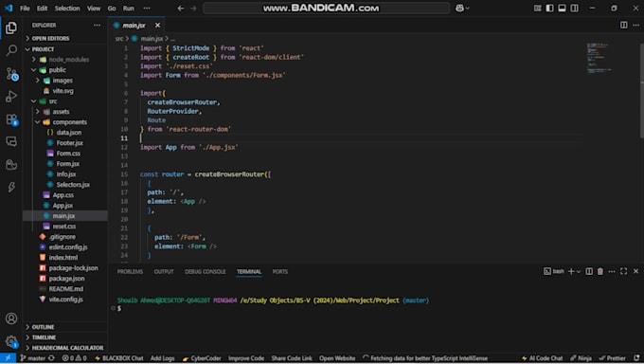The image size is (644, 364).
Task: Click BLACKBOX Chat in status bar
Action: click(118, 358)
